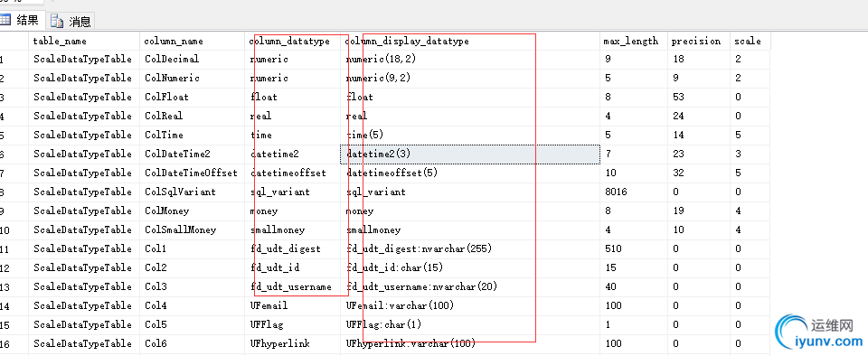Click the Col2 cell

pyautogui.click(x=192, y=267)
